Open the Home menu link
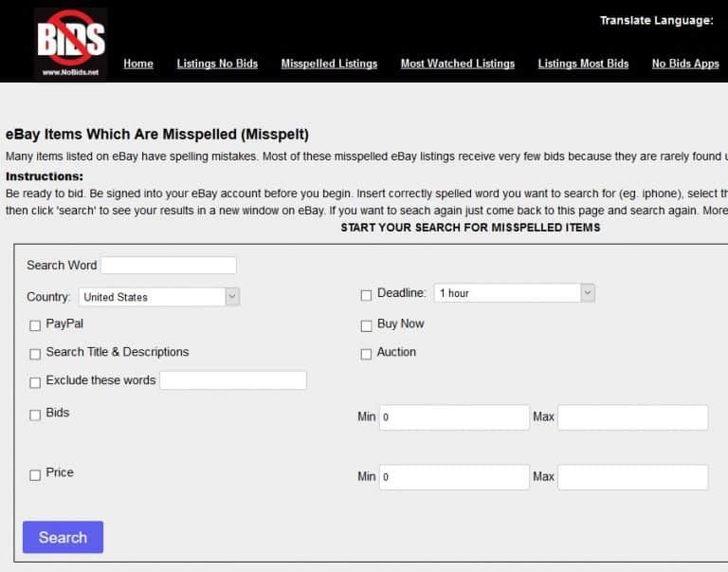Screen dimensions: 728x572 point(138,64)
